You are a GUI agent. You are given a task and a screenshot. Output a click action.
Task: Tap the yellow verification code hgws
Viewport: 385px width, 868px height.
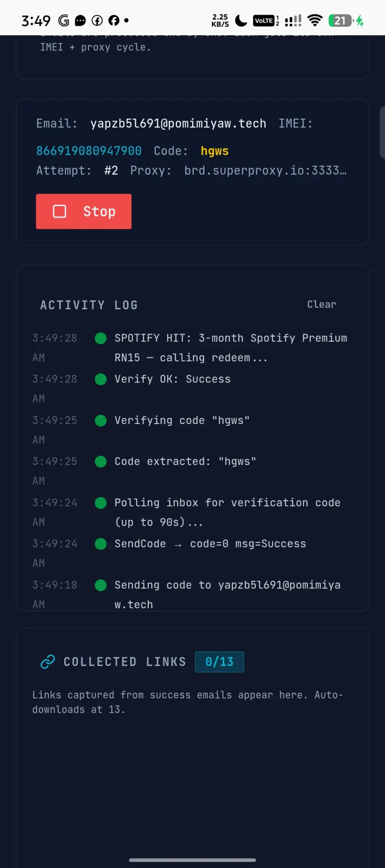click(x=215, y=151)
